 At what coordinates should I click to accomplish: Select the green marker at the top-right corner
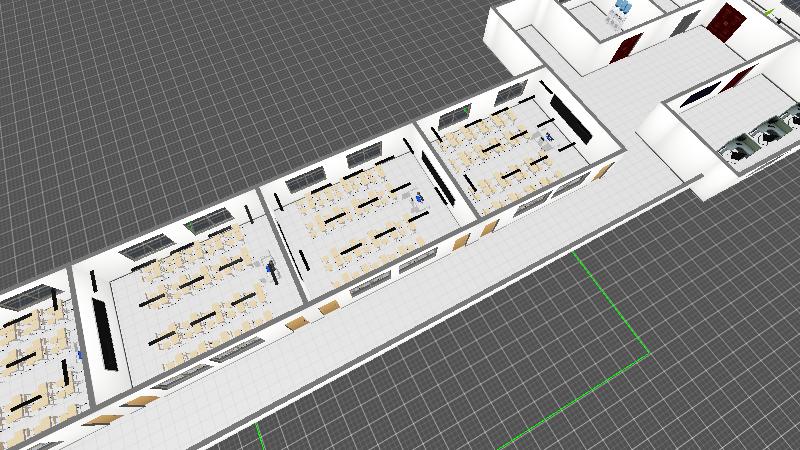coord(771,11)
